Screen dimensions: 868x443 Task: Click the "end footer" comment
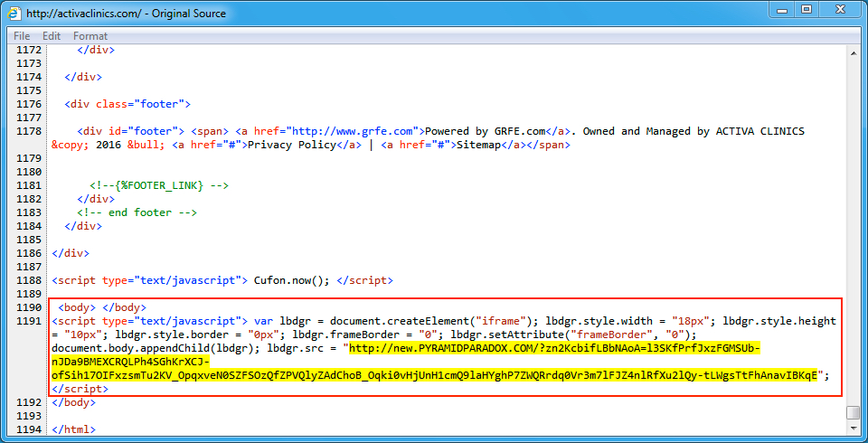click(x=137, y=212)
